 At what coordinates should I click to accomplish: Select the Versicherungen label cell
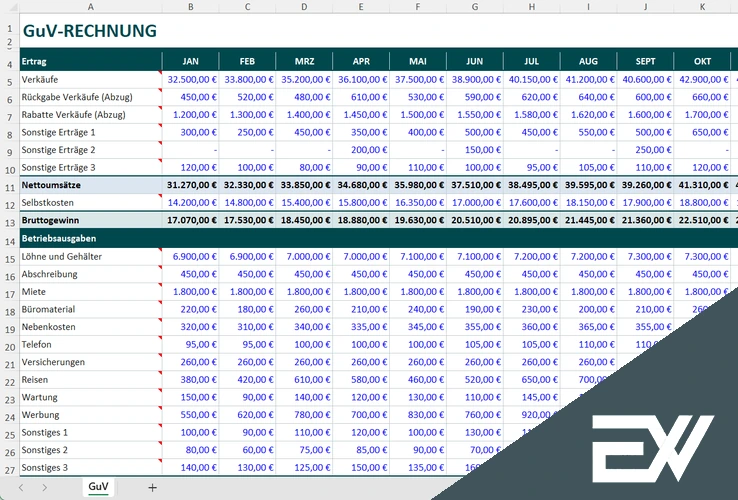pos(91,362)
